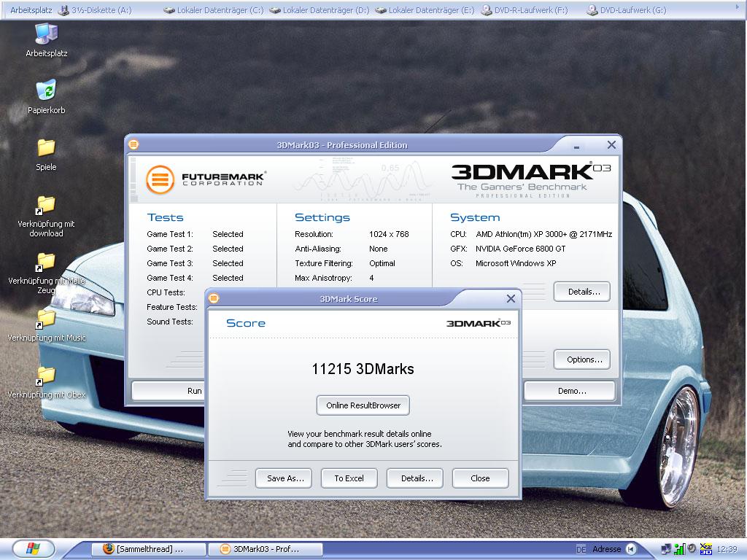Click the Microsoft Windows XP OS text
The width and height of the screenshot is (747, 560).
click(x=516, y=263)
